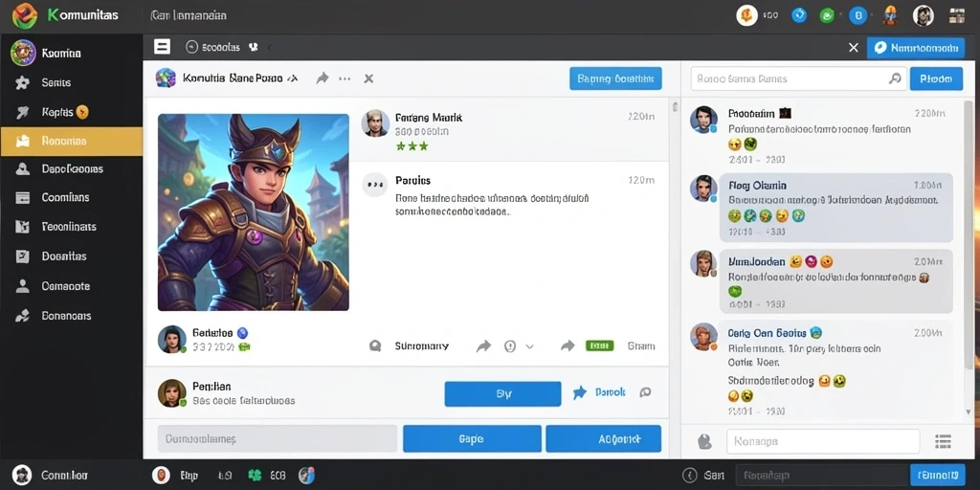Click the Forrang Marik commenter avatar
The image size is (980, 490).
coord(375,123)
